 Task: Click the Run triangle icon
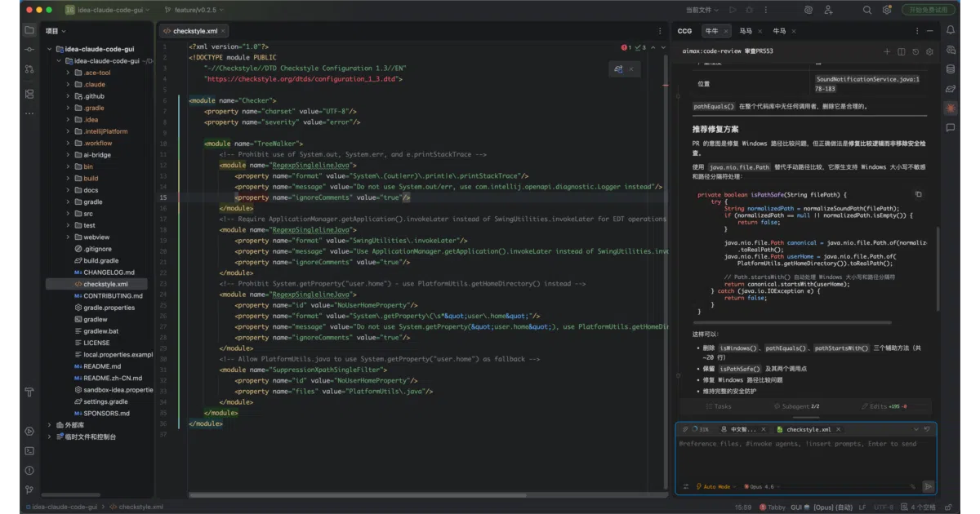click(733, 10)
